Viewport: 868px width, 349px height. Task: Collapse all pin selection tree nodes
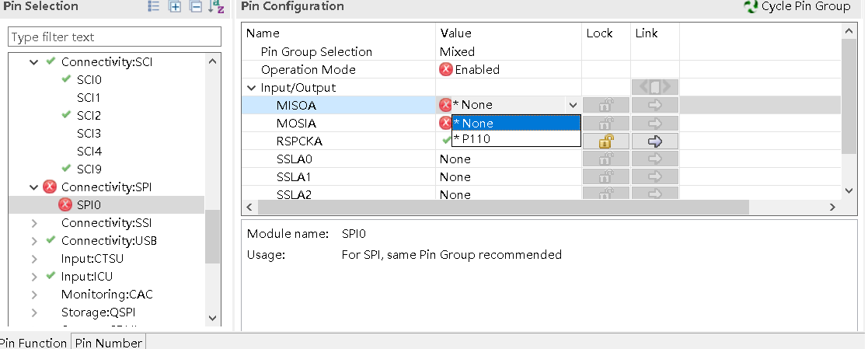(x=195, y=7)
